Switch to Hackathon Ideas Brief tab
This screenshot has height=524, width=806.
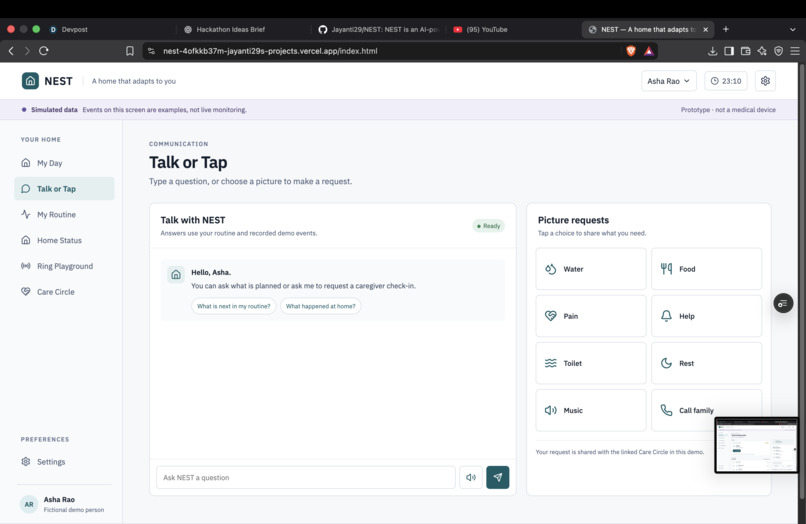tap(242, 29)
